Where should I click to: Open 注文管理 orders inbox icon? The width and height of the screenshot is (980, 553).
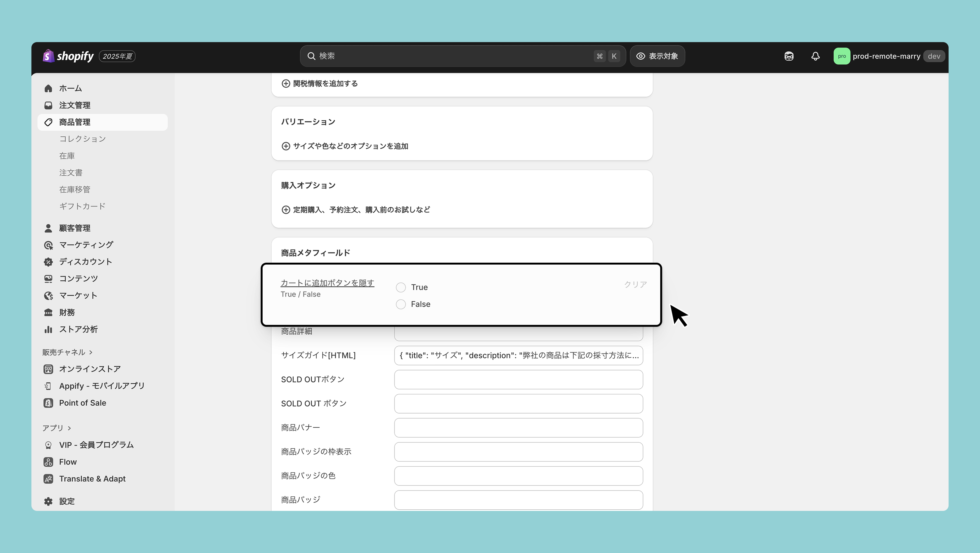(x=48, y=106)
